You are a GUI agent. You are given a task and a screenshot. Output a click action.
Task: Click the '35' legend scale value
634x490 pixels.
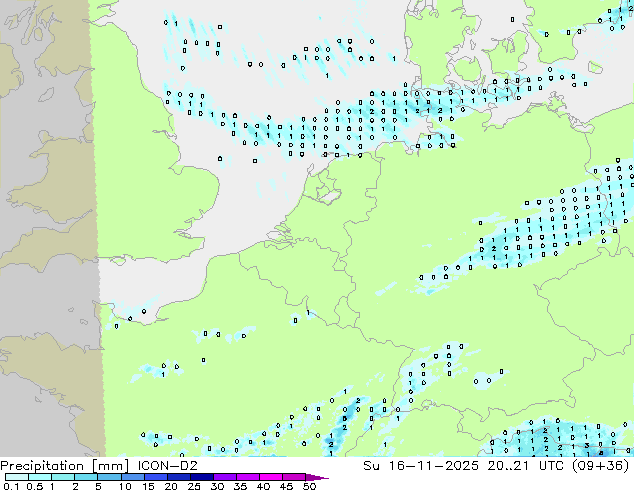(x=240, y=486)
